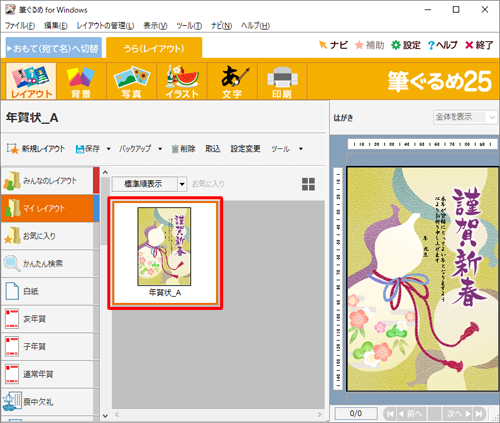The image size is (500, 423).
Task: Click 終了 to exit the app
Action: tap(479, 45)
